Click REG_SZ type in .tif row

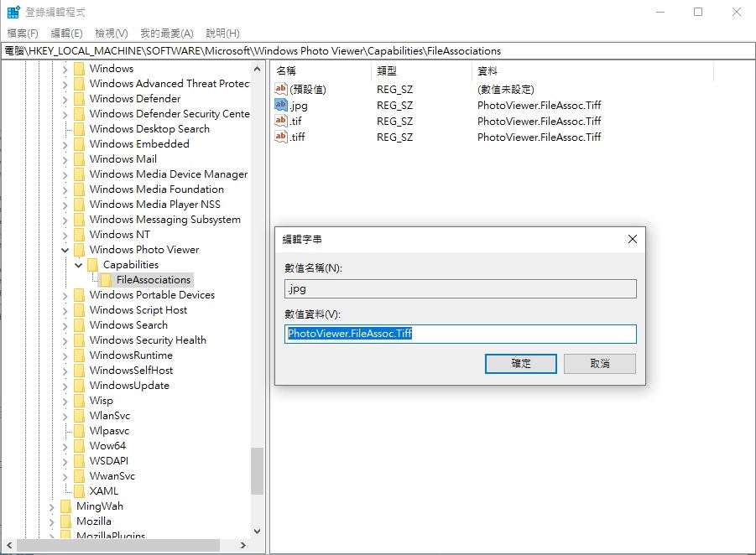[395, 121]
